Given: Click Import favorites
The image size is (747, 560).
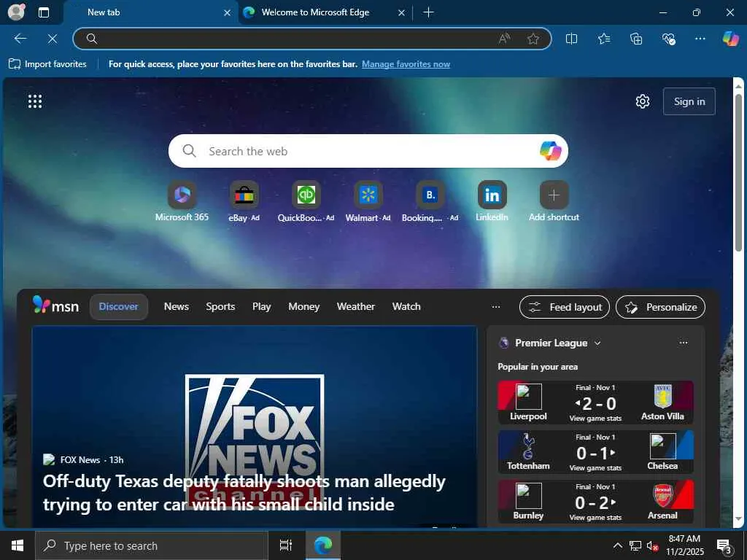Looking at the screenshot, I should (47, 64).
